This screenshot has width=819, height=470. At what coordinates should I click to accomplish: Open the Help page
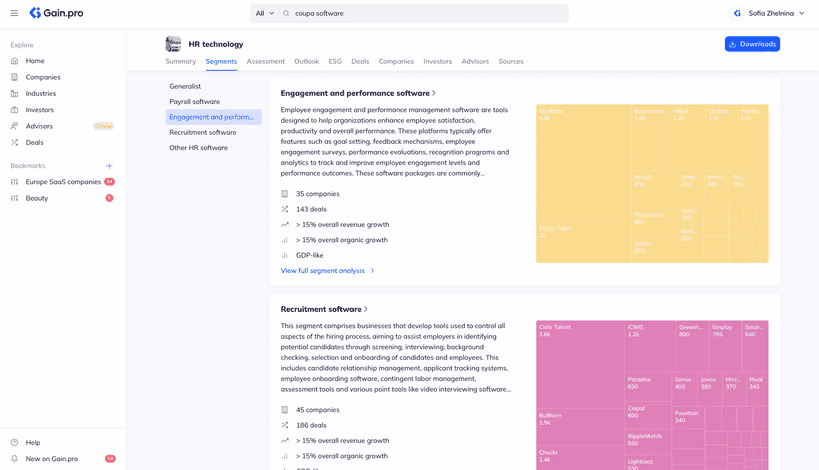(33, 442)
